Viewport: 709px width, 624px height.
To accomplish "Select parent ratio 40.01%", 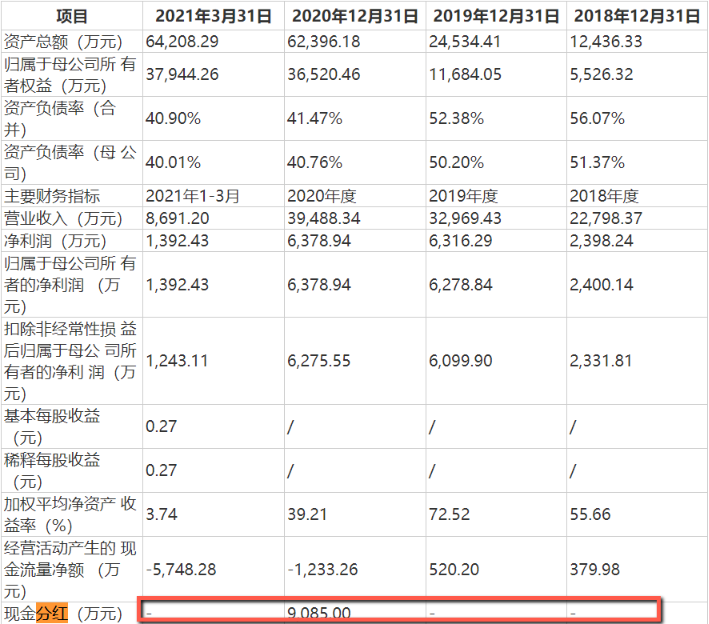I will 173,162.
